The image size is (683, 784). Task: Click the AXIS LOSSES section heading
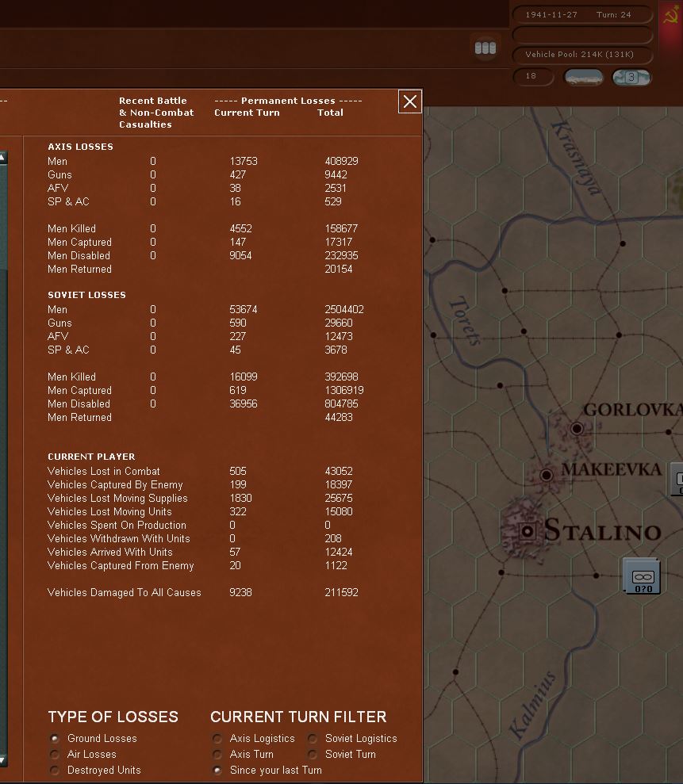click(81, 147)
